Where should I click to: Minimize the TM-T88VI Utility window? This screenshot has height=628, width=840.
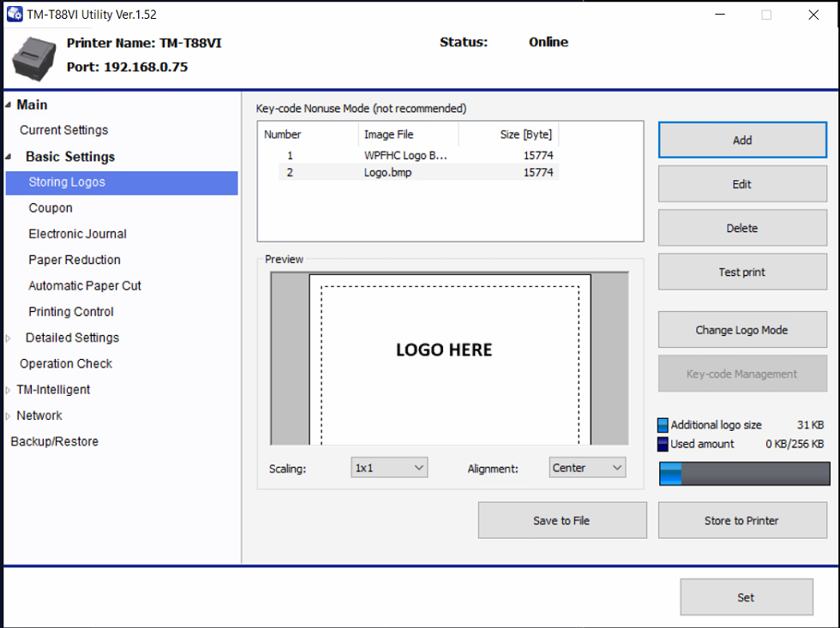click(x=720, y=15)
